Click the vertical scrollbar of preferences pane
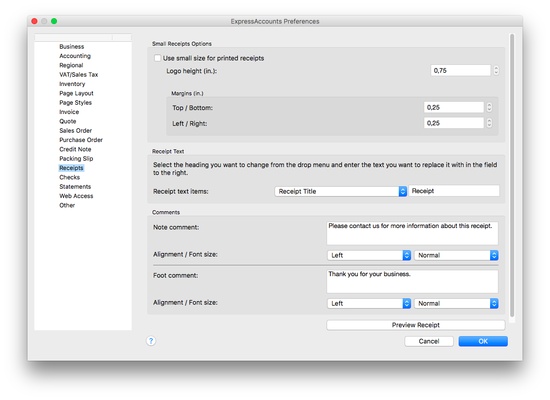This screenshot has width=550, height=400. click(x=512, y=175)
